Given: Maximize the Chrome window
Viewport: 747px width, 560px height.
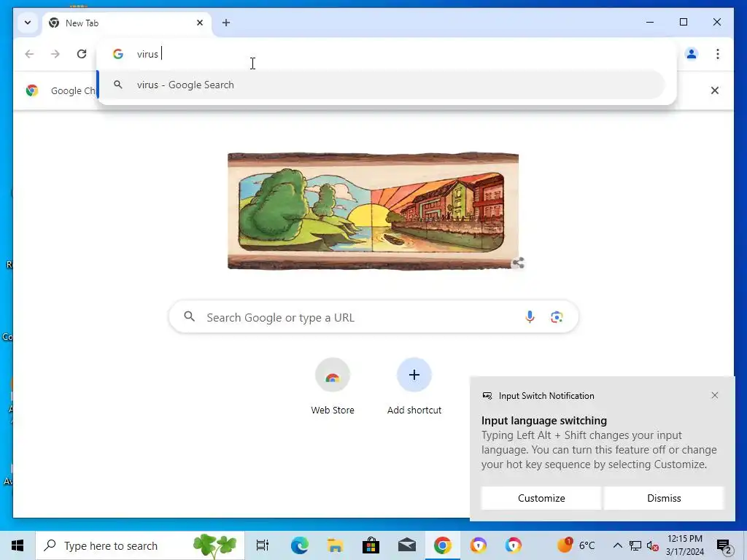Looking at the screenshot, I should click(x=683, y=22).
